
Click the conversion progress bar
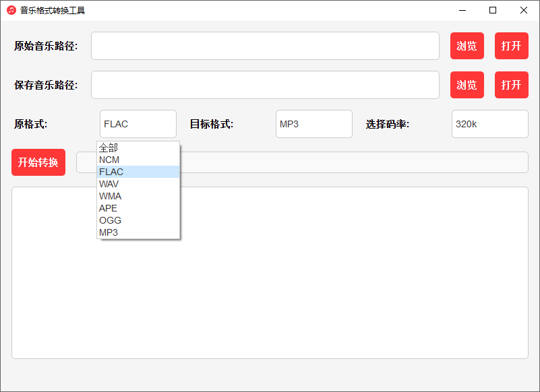pos(354,162)
